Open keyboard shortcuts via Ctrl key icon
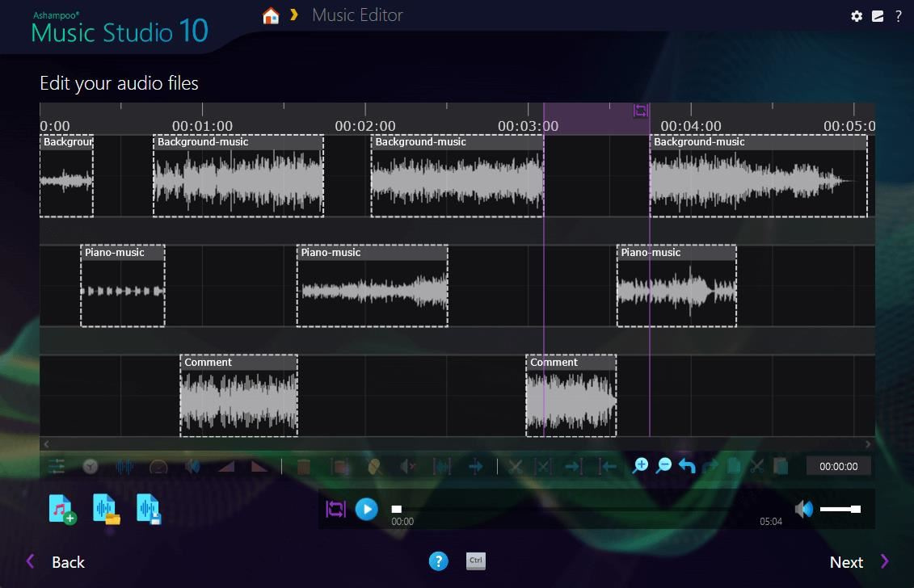Viewport: 914px width, 588px height. pyautogui.click(x=476, y=561)
